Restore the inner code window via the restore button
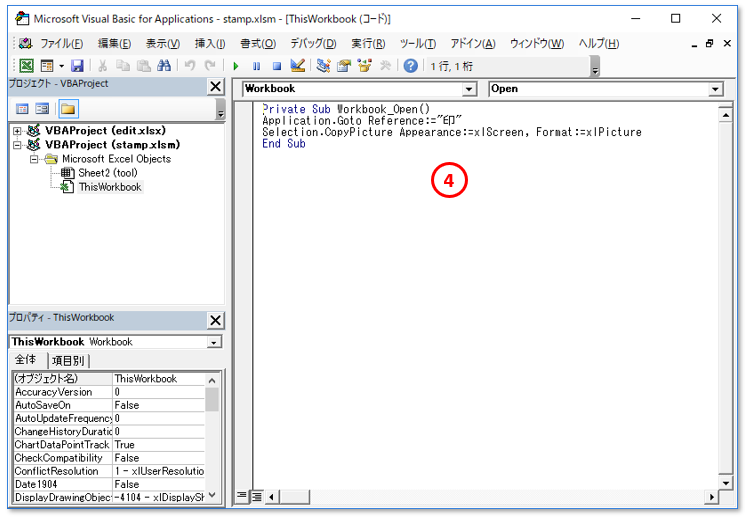The height and width of the screenshot is (522, 747). tap(709, 43)
